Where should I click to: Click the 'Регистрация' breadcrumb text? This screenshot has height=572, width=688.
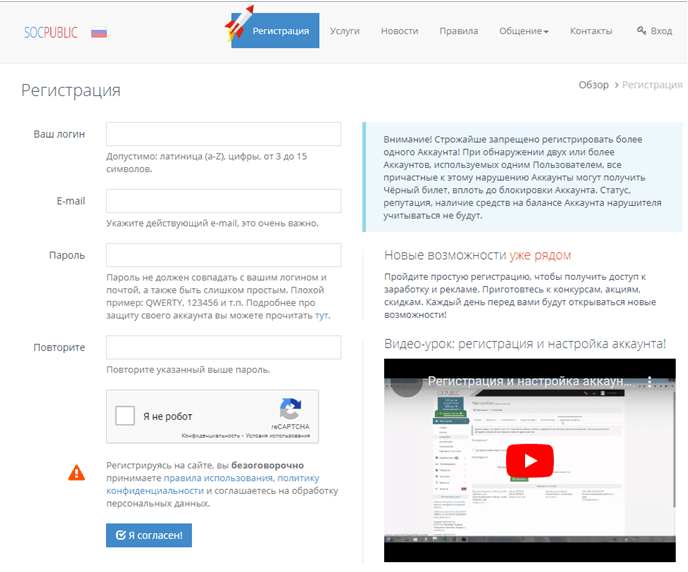[x=652, y=85]
